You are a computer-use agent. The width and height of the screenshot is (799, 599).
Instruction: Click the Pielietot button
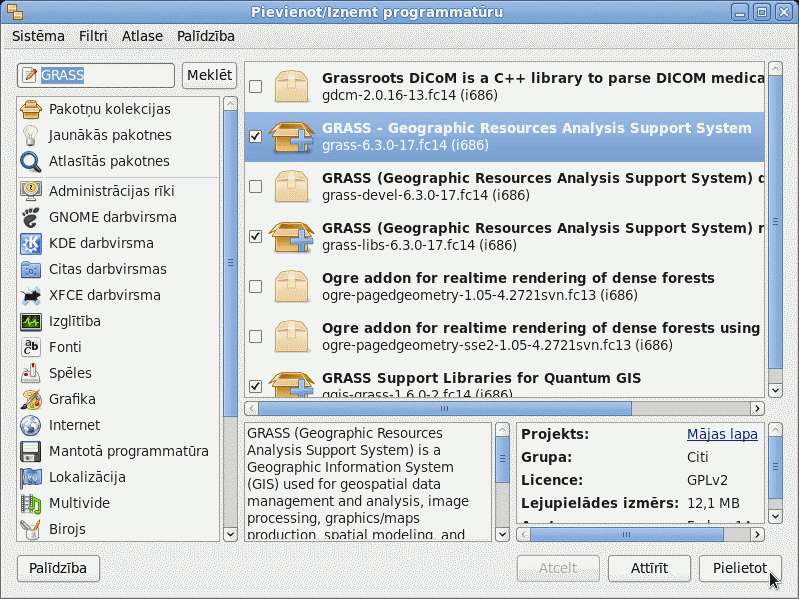[740, 568]
